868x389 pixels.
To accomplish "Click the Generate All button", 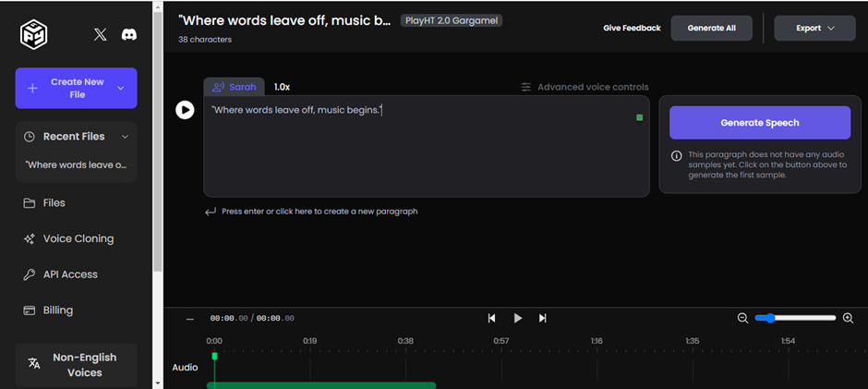I will tap(711, 29).
